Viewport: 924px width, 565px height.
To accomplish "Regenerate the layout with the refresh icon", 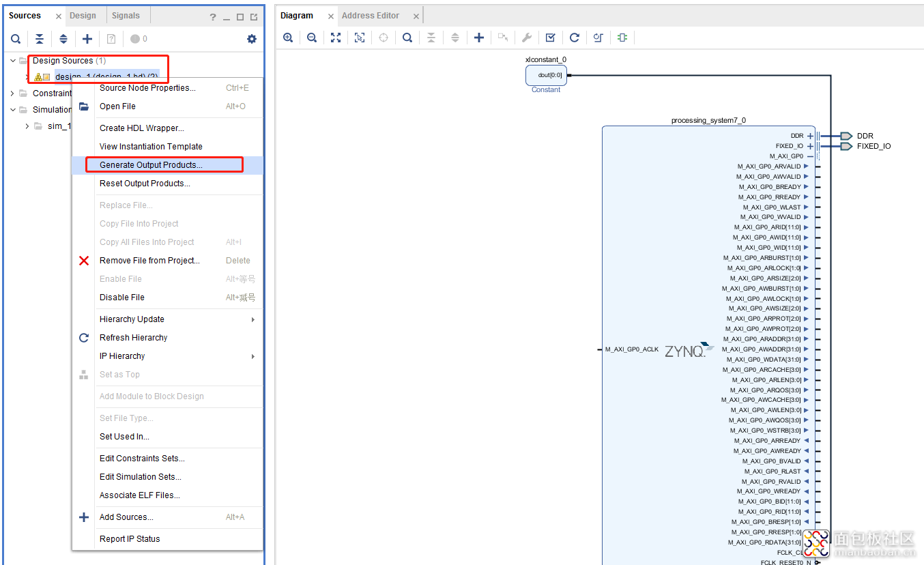I will pyautogui.click(x=575, y=38).
